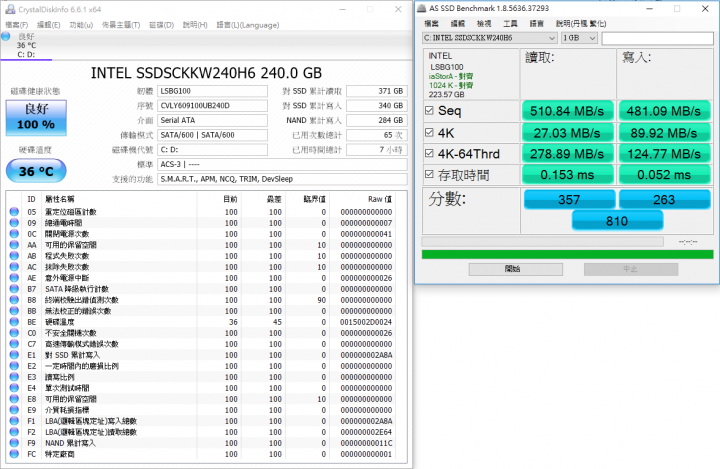Click the total score 810 box
This screenshot has height=469, width=720.
pyautogui.click(x=617, y=221)
